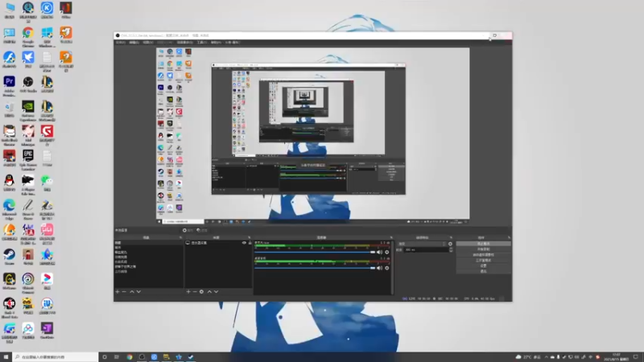Pop out the Controls dock via its header icon

[x=509, y=237]
